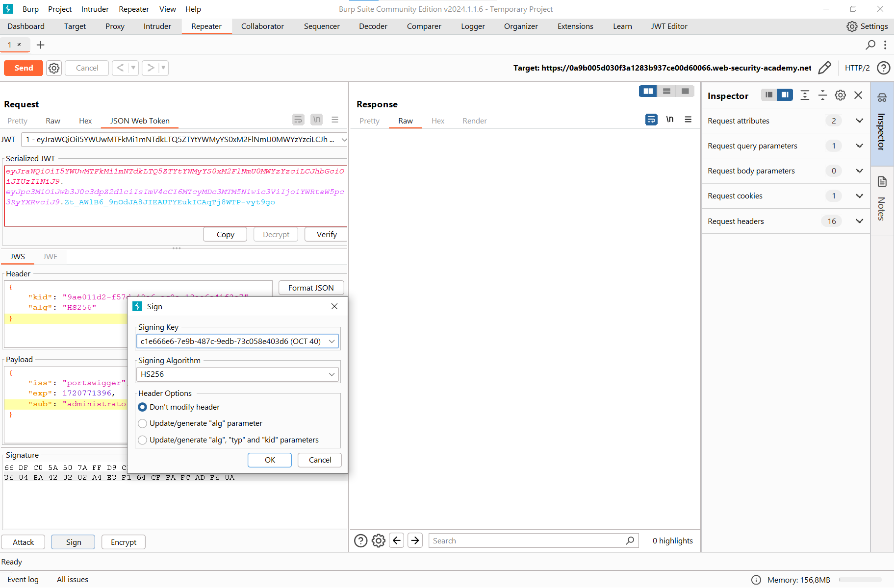Expand Request cookies section
Image resolution: width=894 pixels, height=588 pixels.
pos(859,196)
